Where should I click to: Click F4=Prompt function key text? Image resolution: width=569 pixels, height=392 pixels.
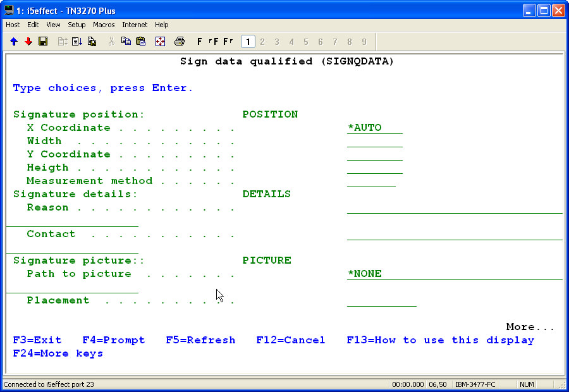tap(114, 340)
